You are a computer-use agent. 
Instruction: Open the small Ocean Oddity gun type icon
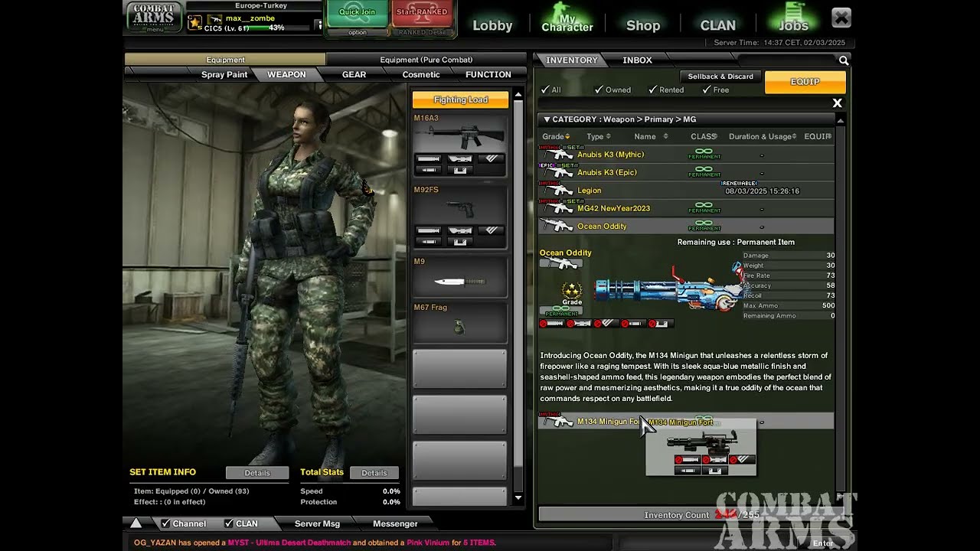560,263
